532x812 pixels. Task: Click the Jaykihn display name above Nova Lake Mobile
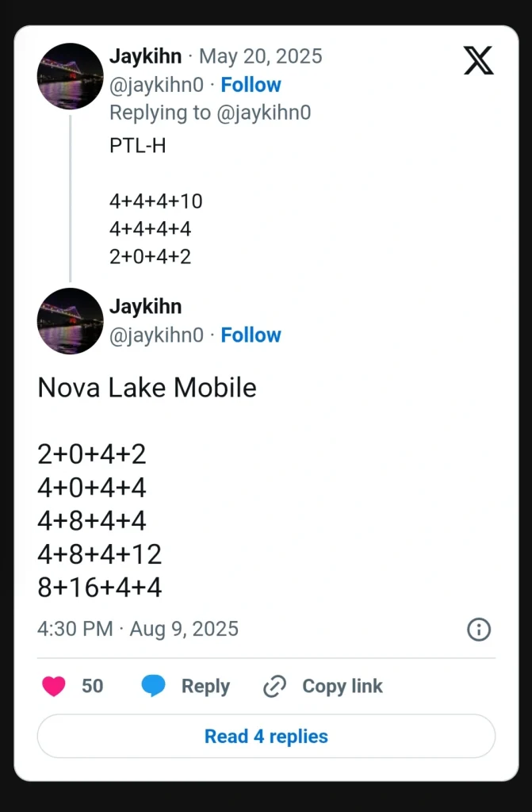145,306
